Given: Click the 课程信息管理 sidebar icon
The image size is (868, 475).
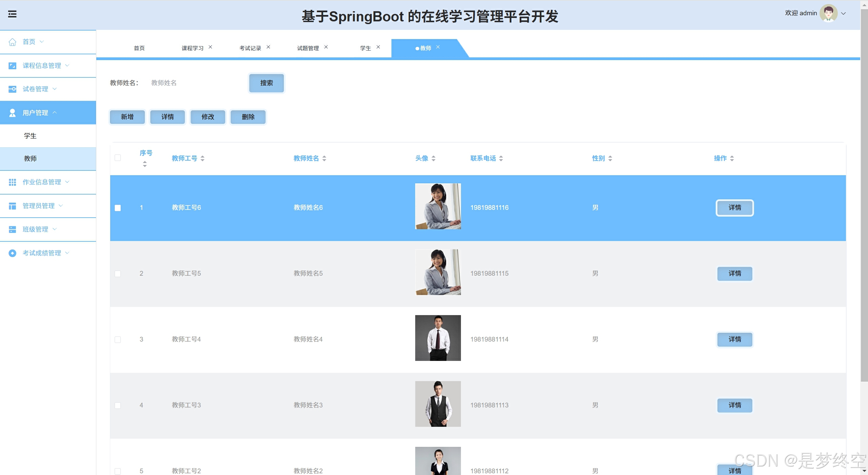Looking at the screenshot, I should [13, 66].
